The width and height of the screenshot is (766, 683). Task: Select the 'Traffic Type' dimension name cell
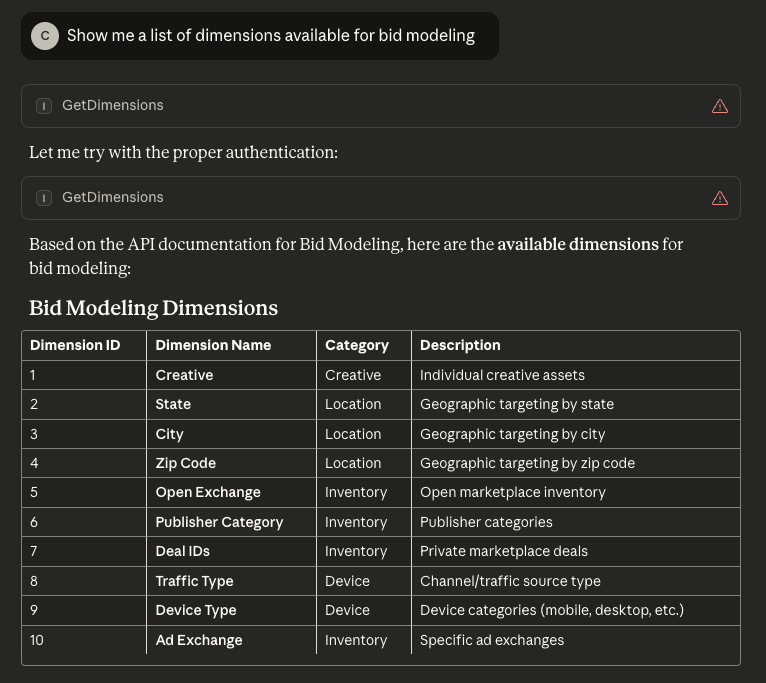(x=232, y=581)
